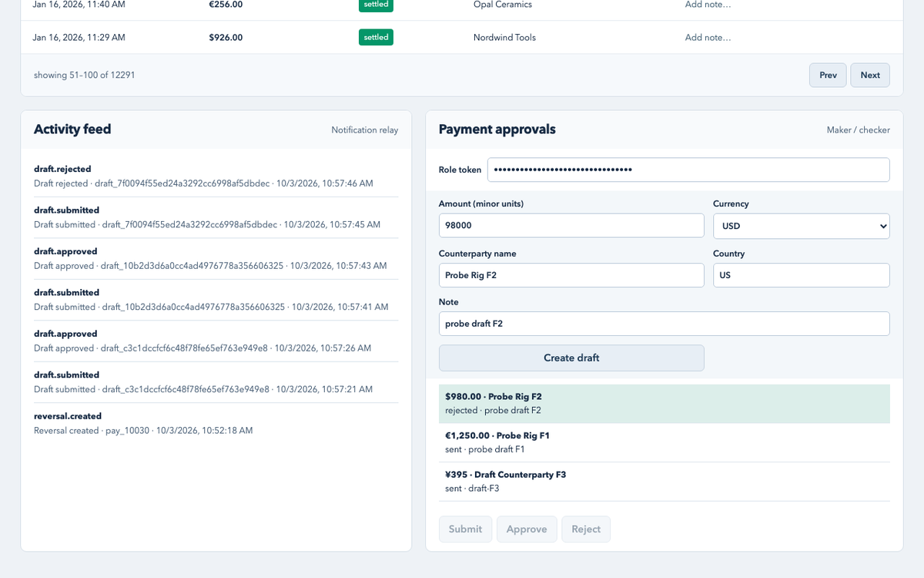The width and height of the screenshot is (924, 578).
Task: Click settled badge in Nordwind Tools row
Action: tap(376, 37)
